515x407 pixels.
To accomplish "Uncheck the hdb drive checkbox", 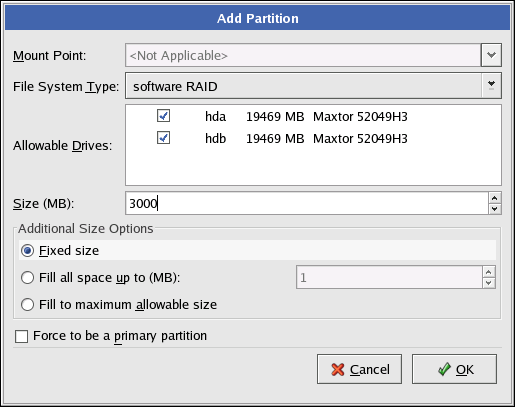I will coord(163,138).
